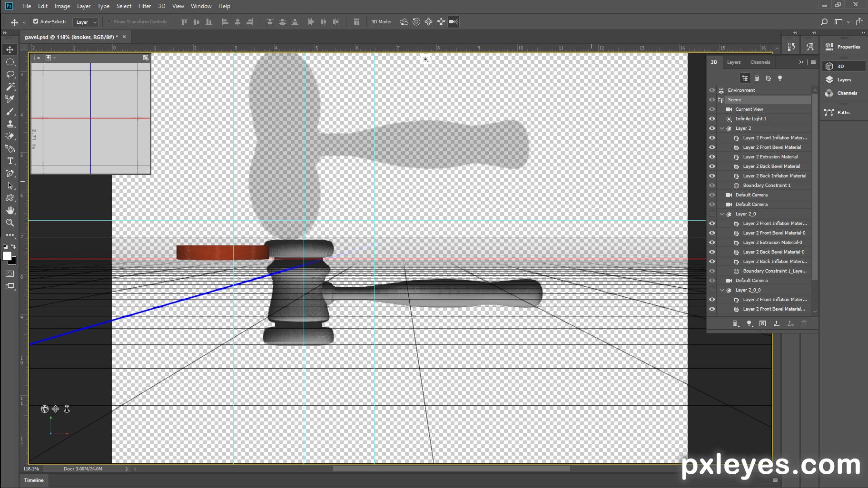The width and height of the screenshot is (868, 488).
Task: Select the 3D Material Drop tool
Action: click(10, 148)
